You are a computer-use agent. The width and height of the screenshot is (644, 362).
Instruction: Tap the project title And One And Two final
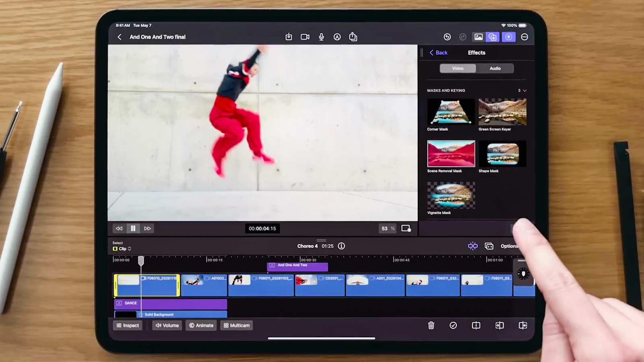157,37
